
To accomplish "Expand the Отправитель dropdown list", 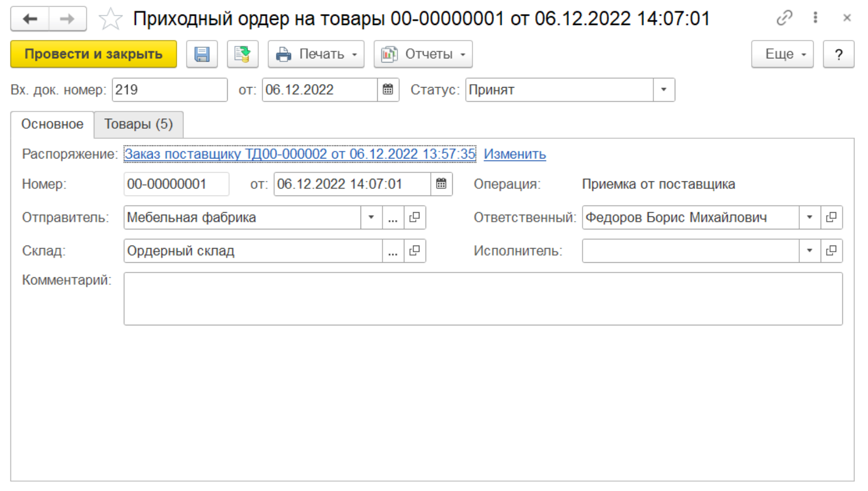I will (x=371, y=217).
